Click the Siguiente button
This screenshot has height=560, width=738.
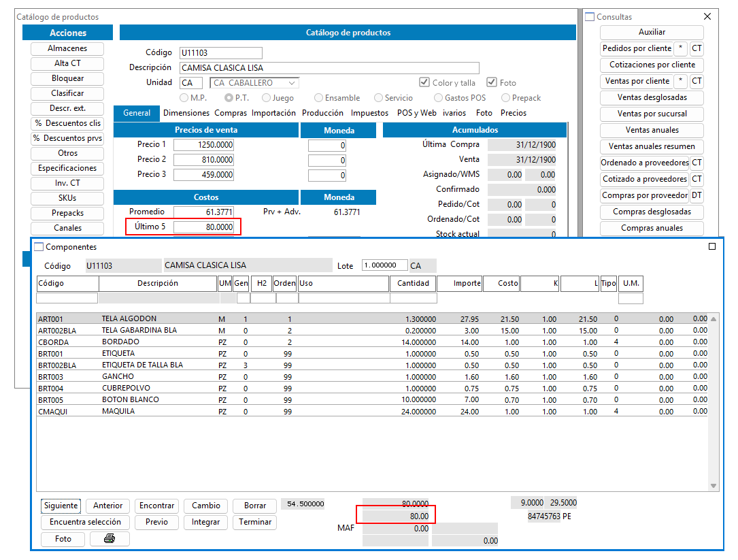[x=61, y=506]
